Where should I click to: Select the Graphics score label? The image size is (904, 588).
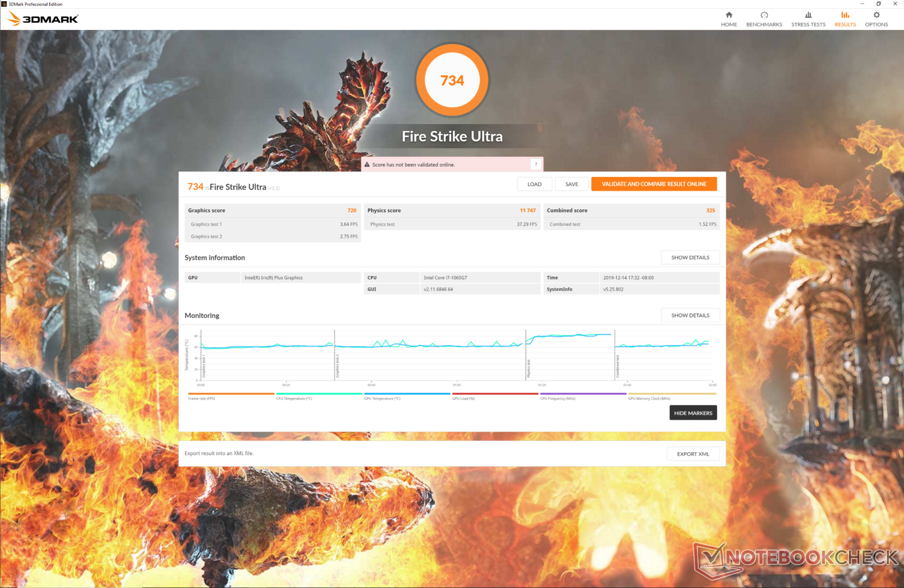tap(207, 211)
